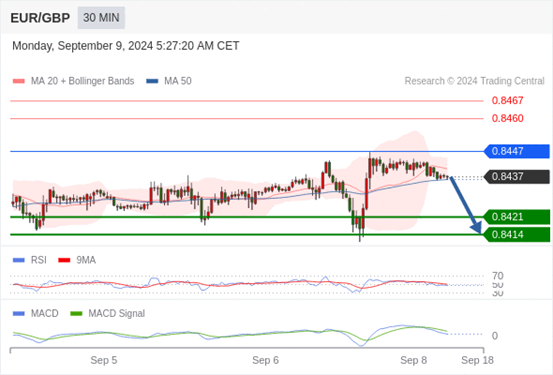Click the MACD zero axis label

tap(495, 336)
